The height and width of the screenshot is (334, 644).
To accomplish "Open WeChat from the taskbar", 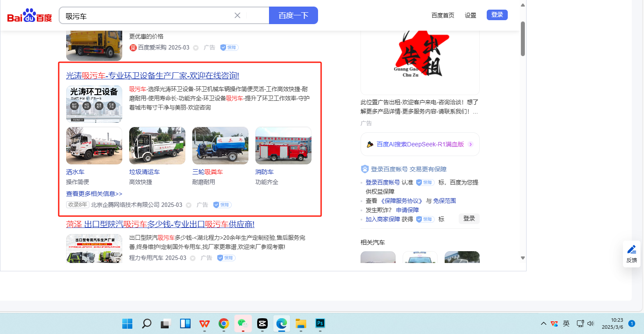I will pyautogui.click(x=243, y=324).
